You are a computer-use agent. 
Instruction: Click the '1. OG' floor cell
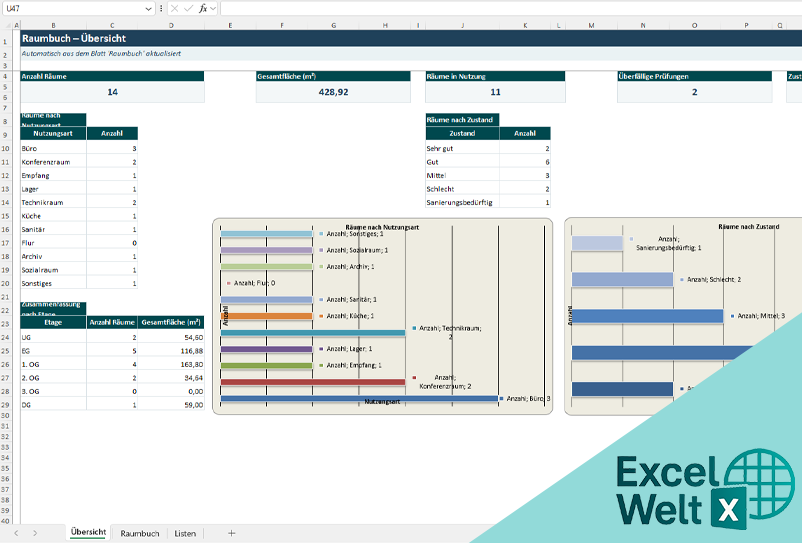point(53,365)
